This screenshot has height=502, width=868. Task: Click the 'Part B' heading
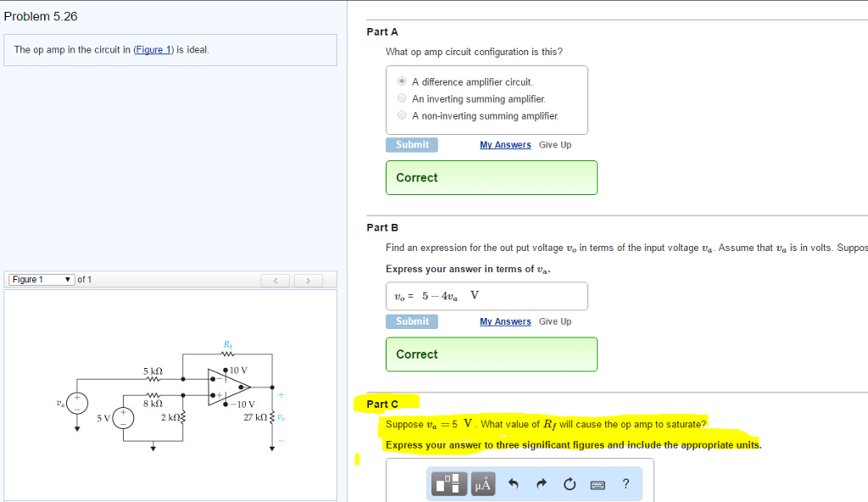pyautogui.click(x=382, y=228)
